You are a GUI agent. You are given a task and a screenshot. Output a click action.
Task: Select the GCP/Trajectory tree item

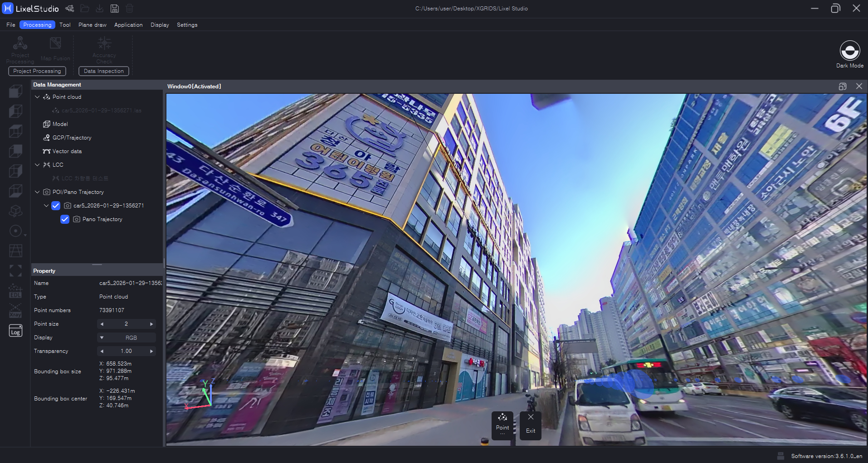[x=72, y=138]
